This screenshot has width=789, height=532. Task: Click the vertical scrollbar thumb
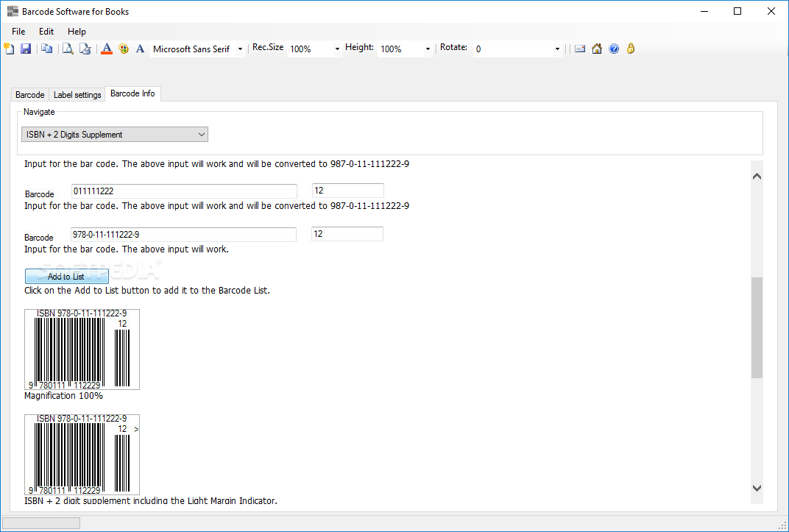pos(757,327)
